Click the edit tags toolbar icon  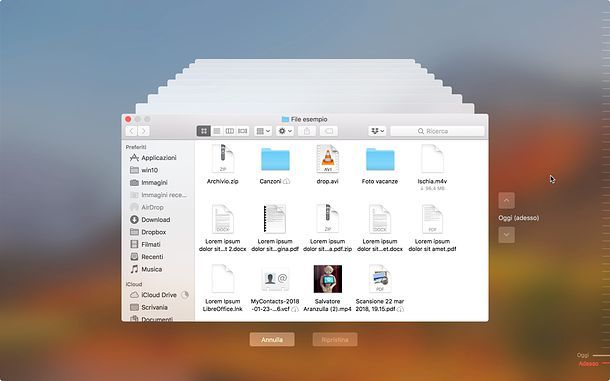(x=328, y=131)
